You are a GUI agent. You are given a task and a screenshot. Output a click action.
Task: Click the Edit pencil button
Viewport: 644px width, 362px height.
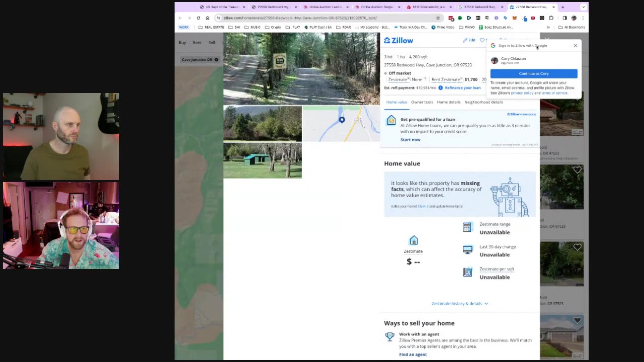469,40
